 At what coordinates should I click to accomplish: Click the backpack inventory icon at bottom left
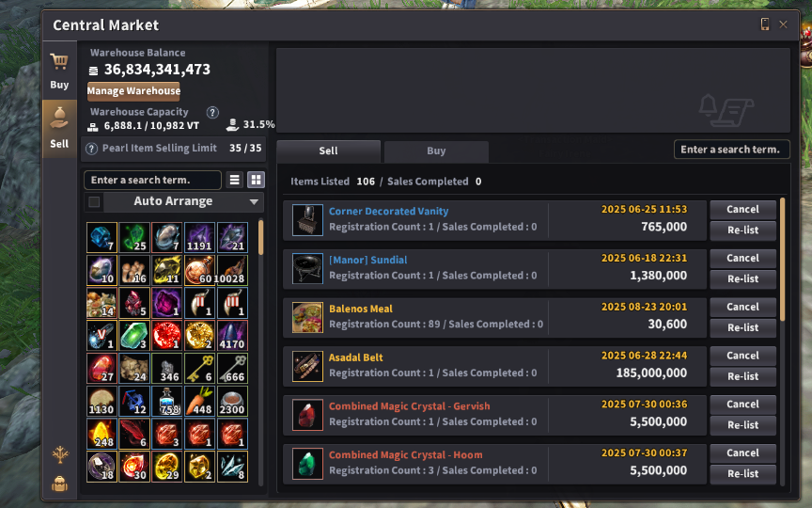59,484
